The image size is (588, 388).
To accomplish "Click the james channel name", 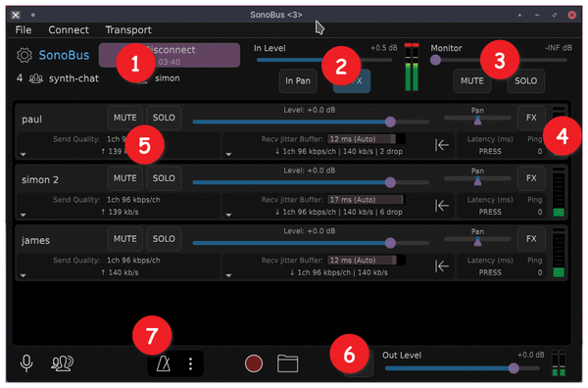I will pos(35,240).
